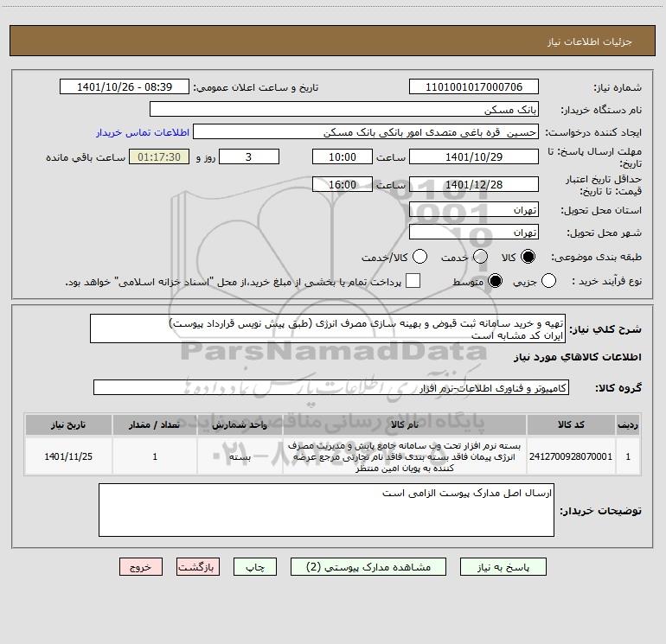The image size is (666, 644).
Task: Click the buyer notes text area
Action: point(326,510)
